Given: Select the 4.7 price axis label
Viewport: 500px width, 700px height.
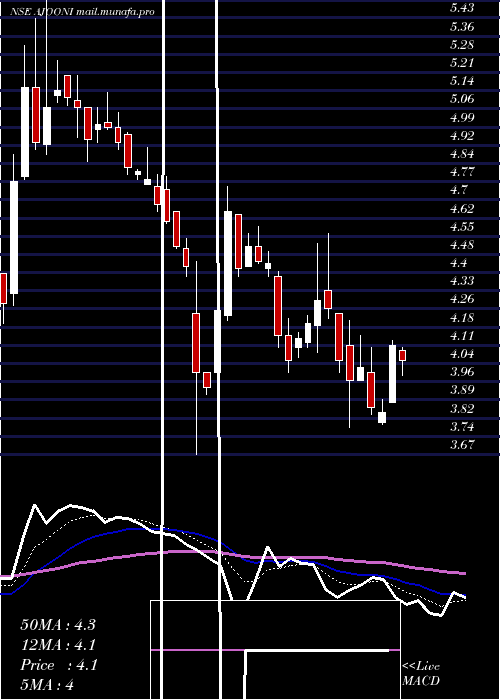Looking at the screenshot, I should [x=458, y=190].
